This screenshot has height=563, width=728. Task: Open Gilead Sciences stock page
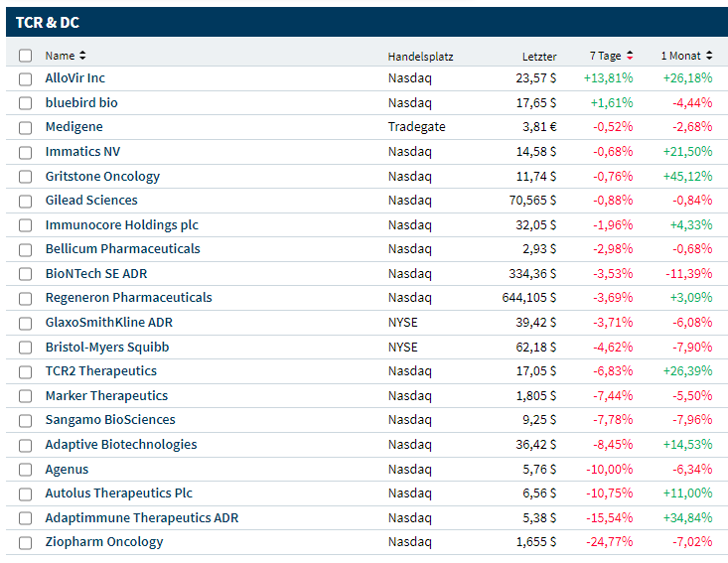coord(91,200)
